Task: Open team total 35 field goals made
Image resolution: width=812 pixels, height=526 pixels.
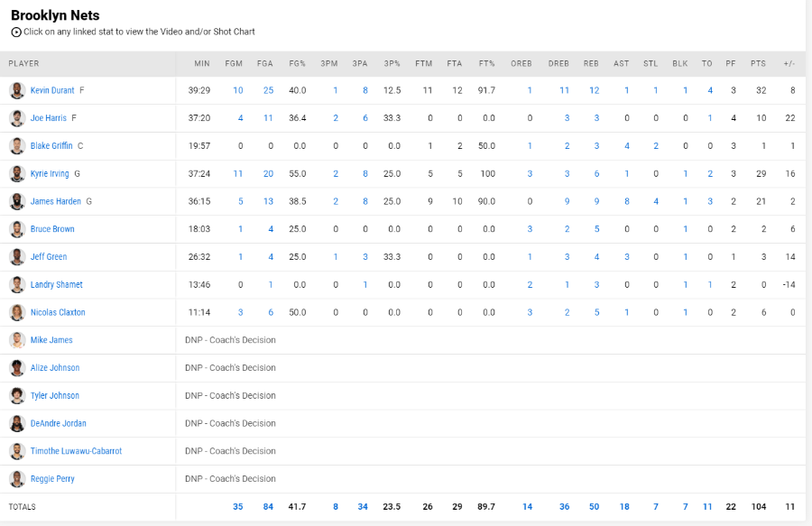Action: click(x=237, y=507)
